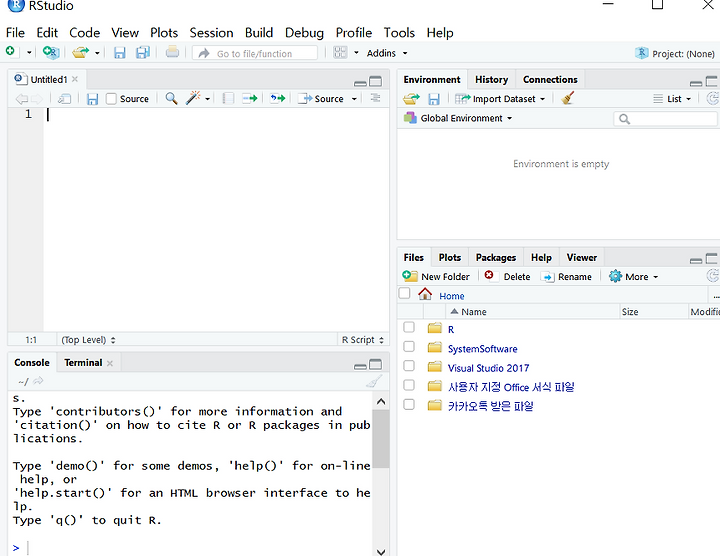
Task: Switch to the Connections tab
Action: 550,79
